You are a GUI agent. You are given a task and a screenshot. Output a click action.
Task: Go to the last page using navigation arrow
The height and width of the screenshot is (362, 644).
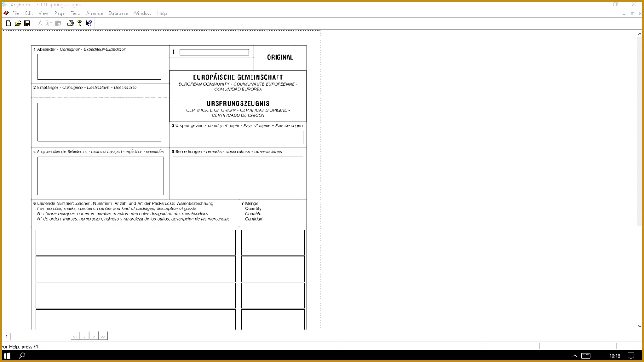click(103, 336)
